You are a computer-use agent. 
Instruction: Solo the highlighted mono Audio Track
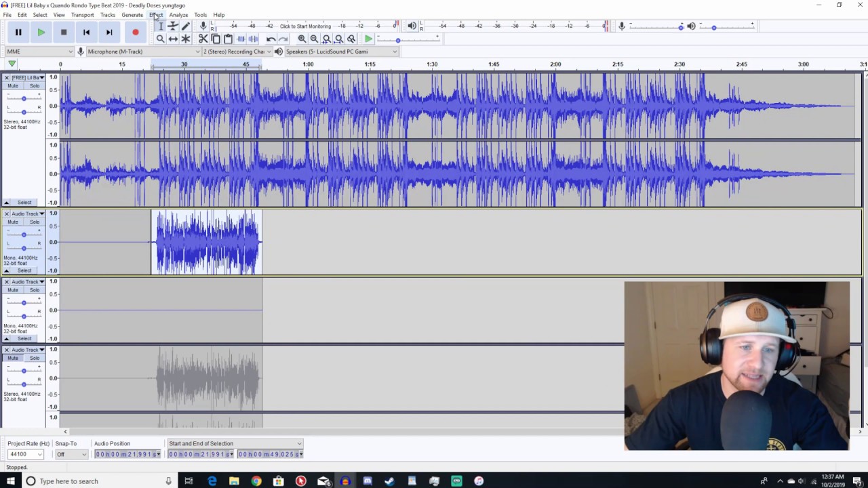pyautogui.click(x=34, y=222)
